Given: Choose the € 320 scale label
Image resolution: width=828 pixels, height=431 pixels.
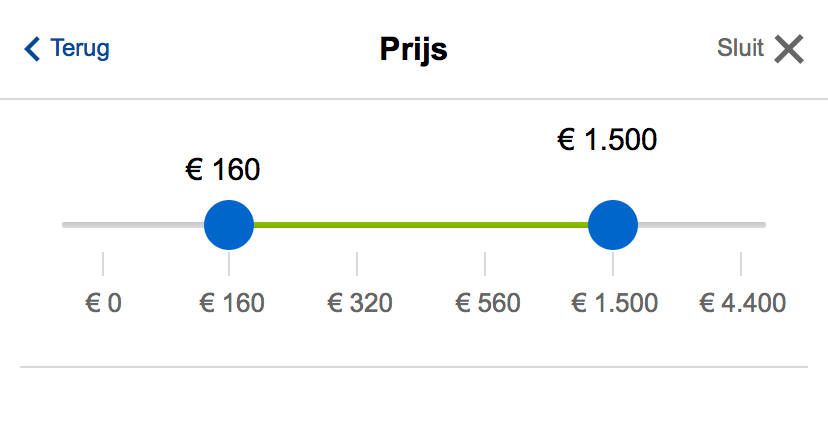Looking at the screenshot, I should [x=360, y=303].
